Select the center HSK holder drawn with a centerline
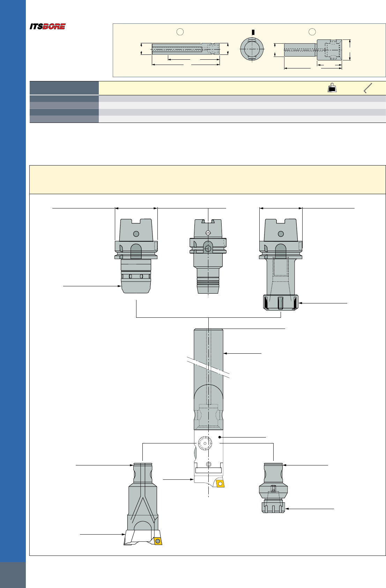 tap(208, 257)
